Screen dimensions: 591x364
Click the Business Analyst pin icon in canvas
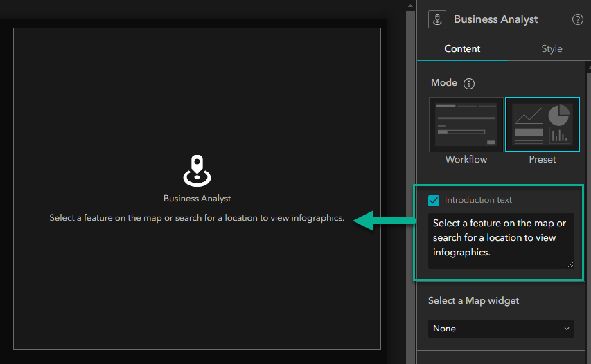pyautogui.click(x=197, y=171)
